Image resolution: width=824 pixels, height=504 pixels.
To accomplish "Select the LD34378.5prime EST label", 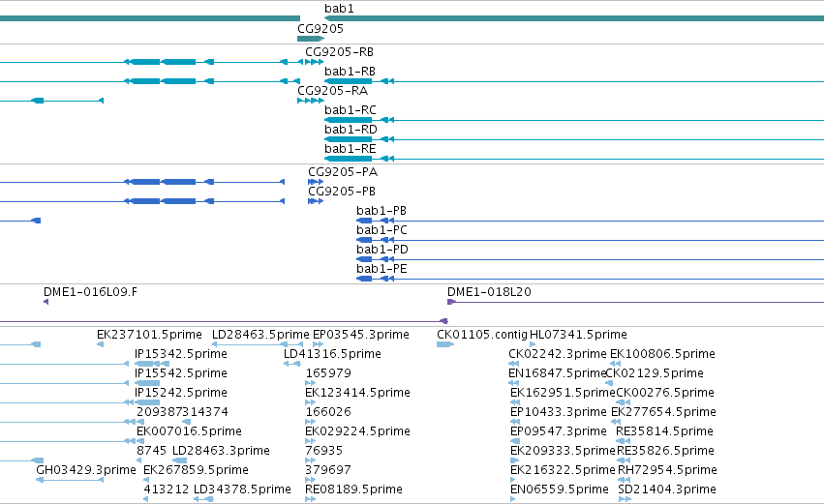I will click(x=242, y=489).
